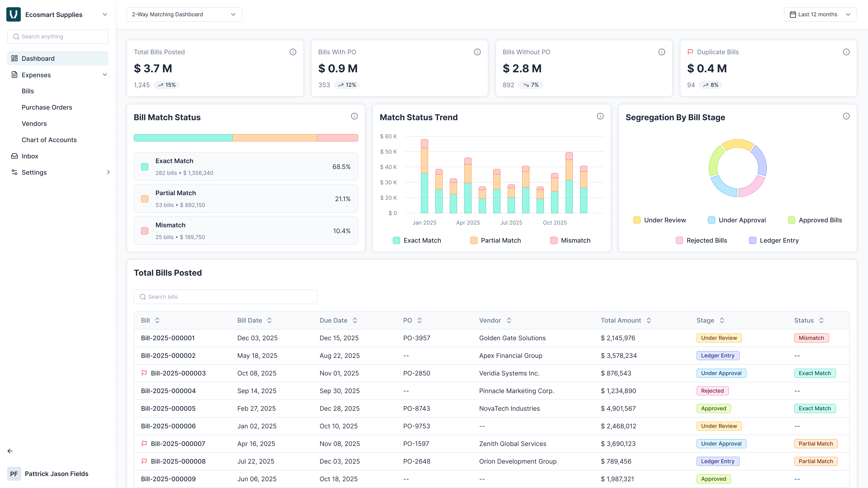Screen dimensions: 868x488
Task: Toggle the Exact Match legend in the trend chart
Action: coord(417,240)
